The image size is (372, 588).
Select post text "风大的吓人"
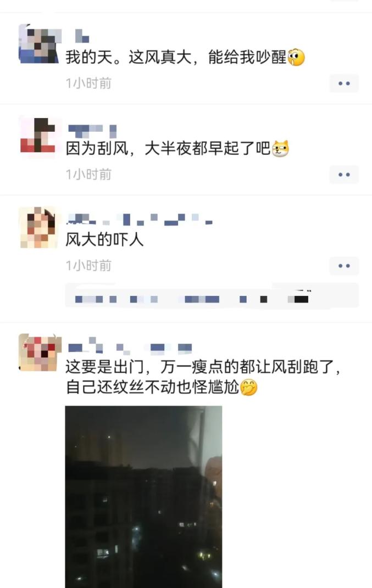point(105,239)
